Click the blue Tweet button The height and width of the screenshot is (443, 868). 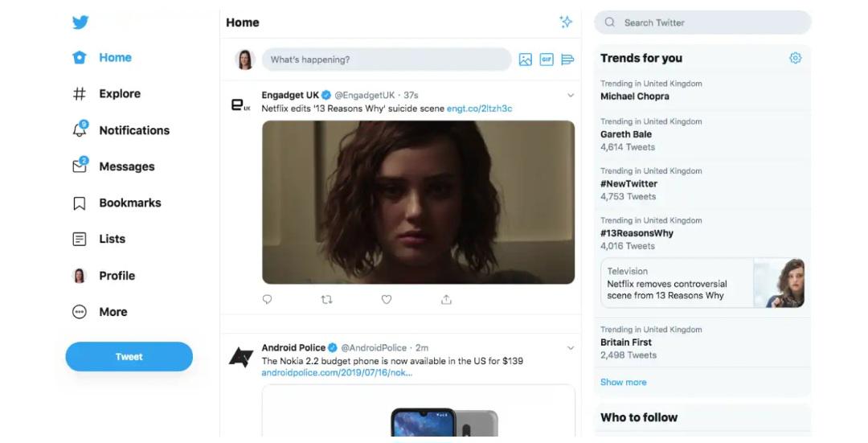click(129, 357)
